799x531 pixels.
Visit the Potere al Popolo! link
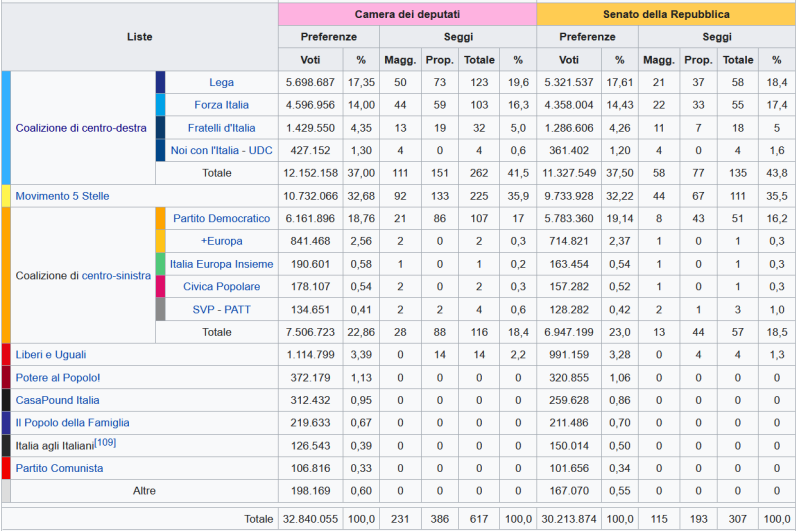pos(58,377)
